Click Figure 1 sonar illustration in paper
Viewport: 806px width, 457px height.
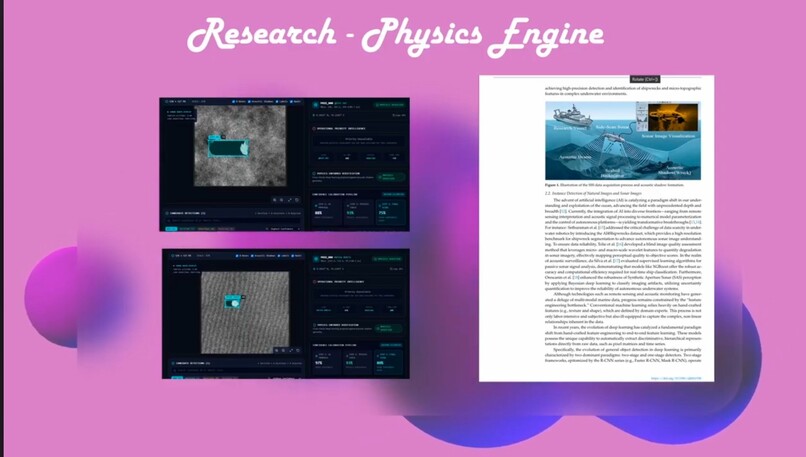click(x=623, y=140)
